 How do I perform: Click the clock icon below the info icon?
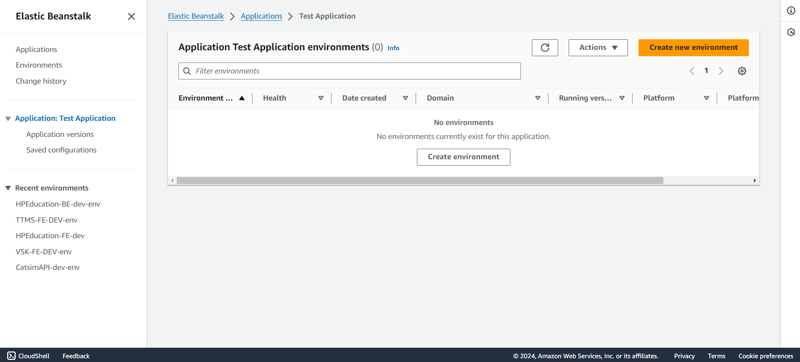point(791,32)
